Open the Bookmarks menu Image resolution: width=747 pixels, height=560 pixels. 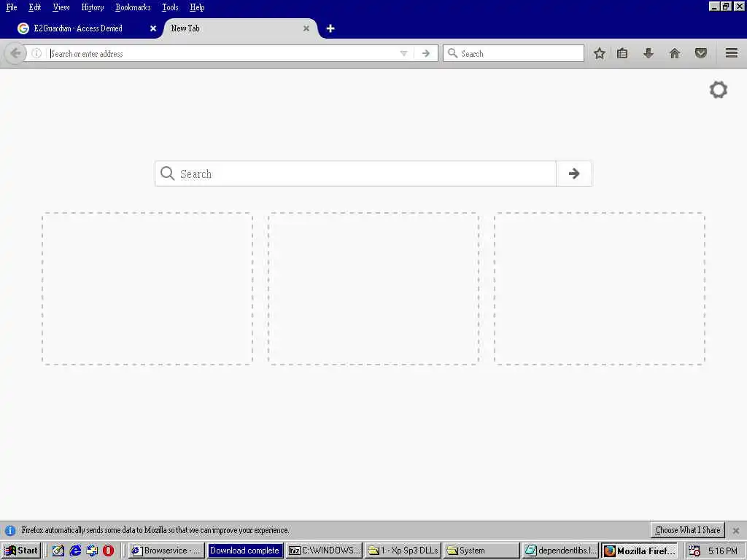click(133, 7)
